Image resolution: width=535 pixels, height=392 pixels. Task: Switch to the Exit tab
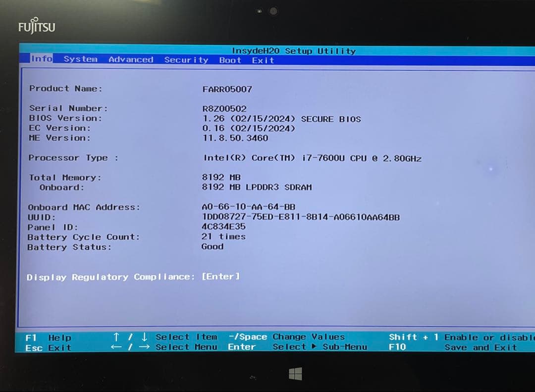point(263,60)
